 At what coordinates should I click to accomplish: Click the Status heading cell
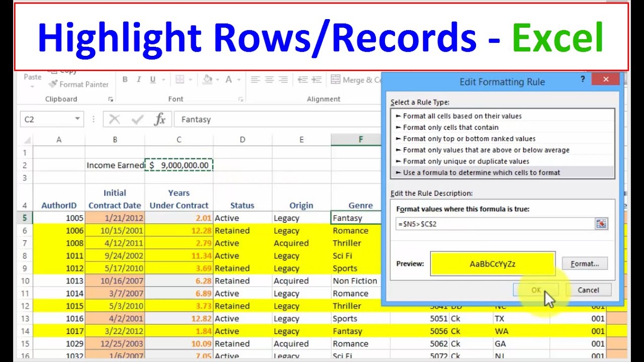point(243,198)
